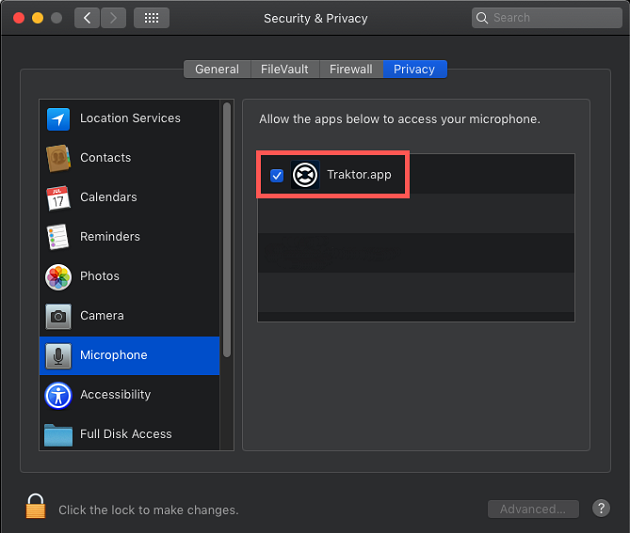630x533 pixels.
Task: Click the privacy list scrollbar
Action: point(227,230)
